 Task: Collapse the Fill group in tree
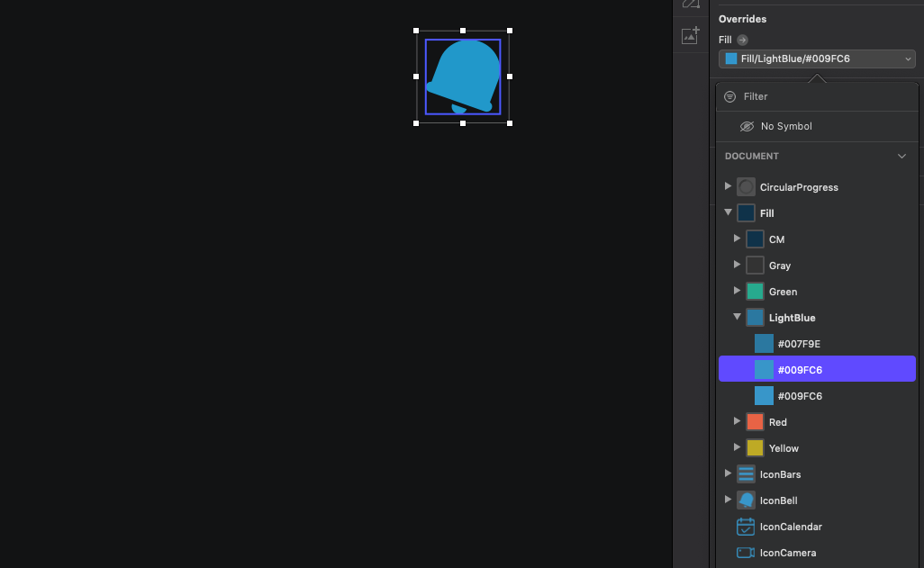tap(729, 212)
